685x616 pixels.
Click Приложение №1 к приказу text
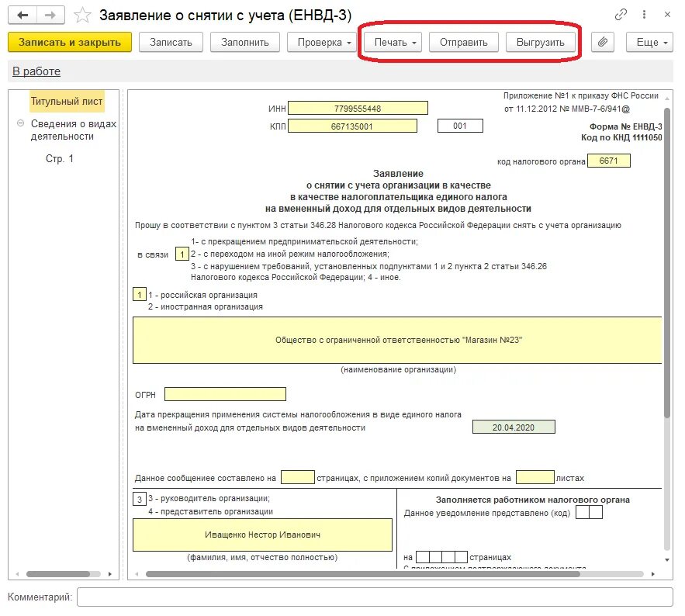pyautogui.click(x=580, y=95)
